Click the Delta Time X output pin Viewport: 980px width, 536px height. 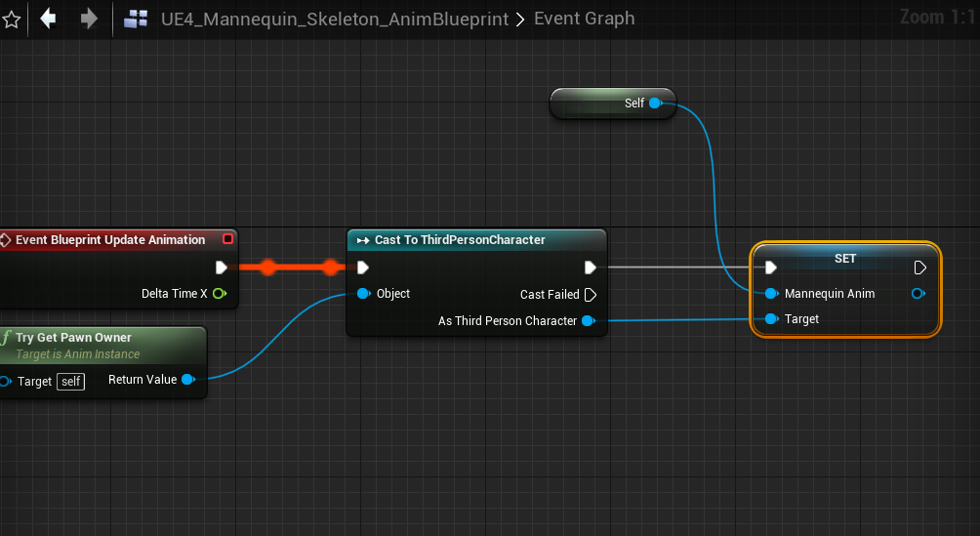coord(220,293)
